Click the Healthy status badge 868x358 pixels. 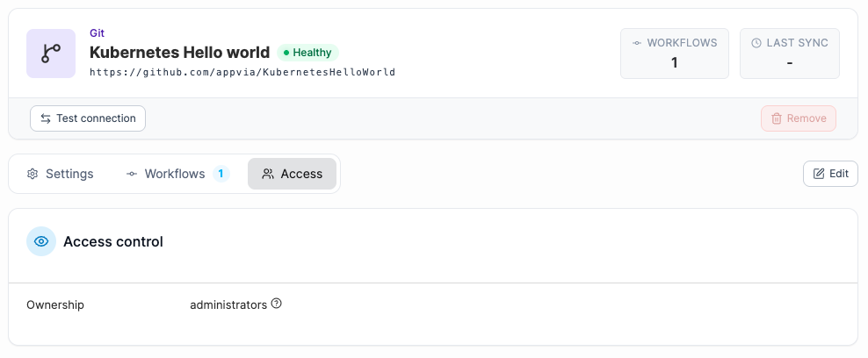coord(307,53)
